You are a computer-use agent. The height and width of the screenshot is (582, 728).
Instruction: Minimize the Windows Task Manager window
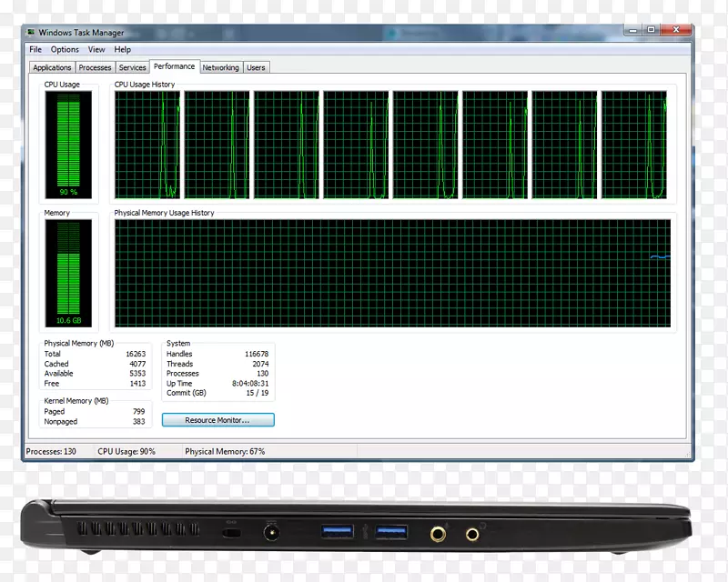pyautogui.click(x=632, y=31)
